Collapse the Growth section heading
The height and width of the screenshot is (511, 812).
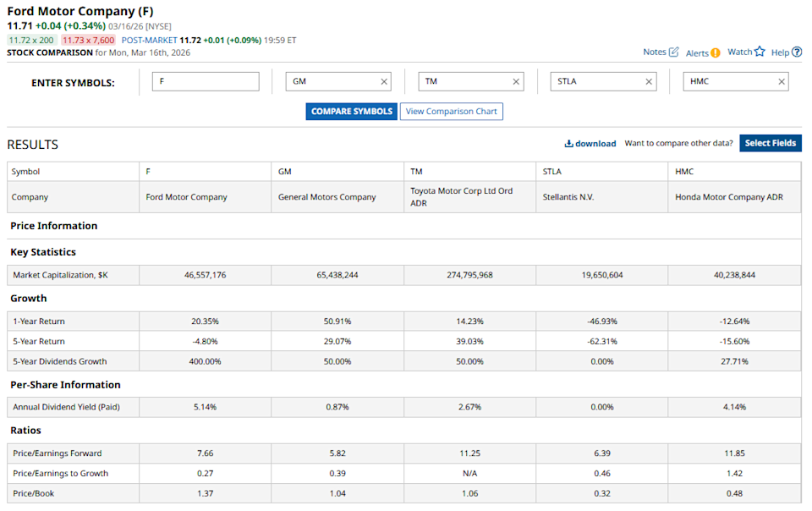[29, 298]
